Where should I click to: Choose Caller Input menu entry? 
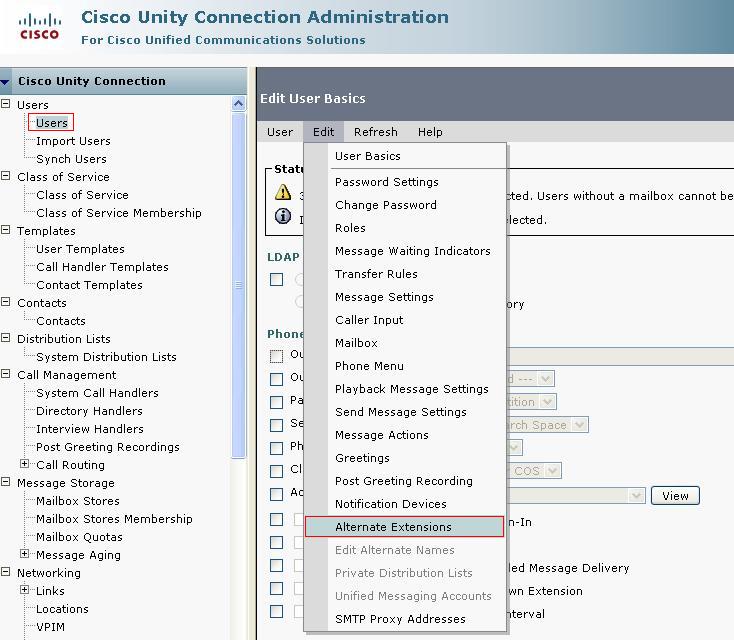(369, 320)
